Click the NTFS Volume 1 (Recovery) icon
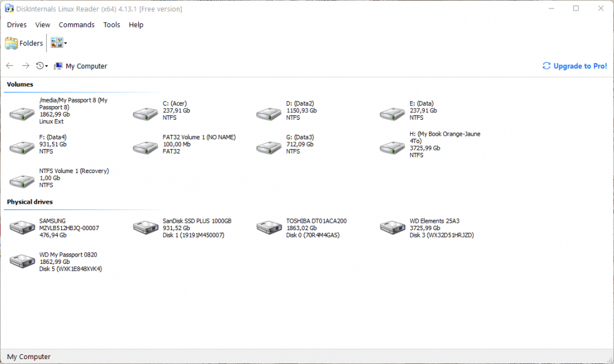This screenshot has width=614, height=364. tap(21, 180)
